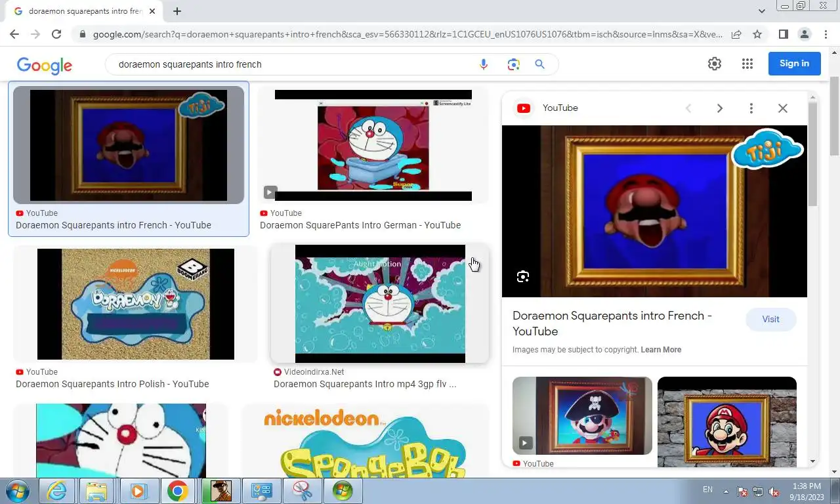Screen dimensions: 840x504
Task: Click the muted volume tray icon
Action: point(774,491)
